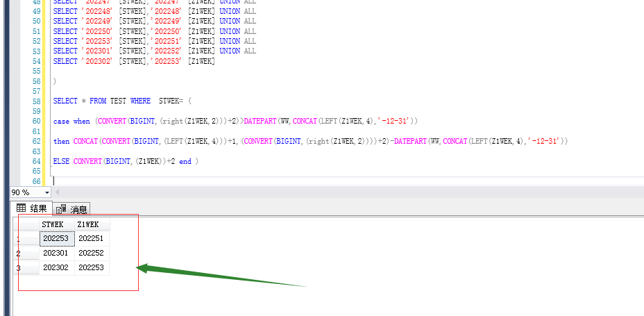
Task: Click the document icon on 消息 tab
Action: tap(61, 209)
